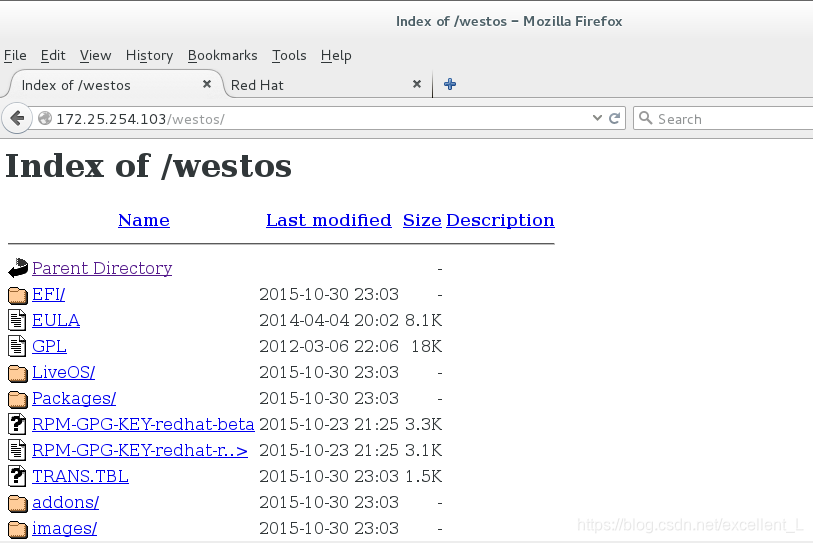
Task: Open the Tools menu
Action: (x=289, y=55)
